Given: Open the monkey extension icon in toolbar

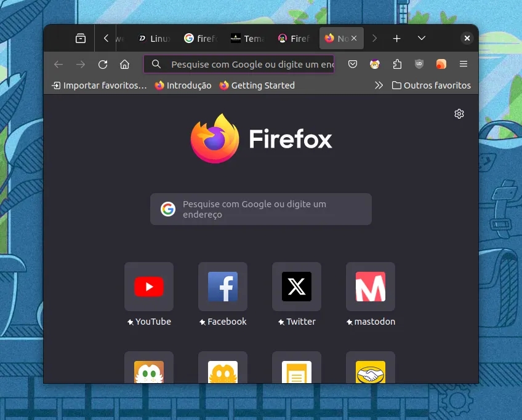Looking at the screenshot, I should click(x=374, y=64).
